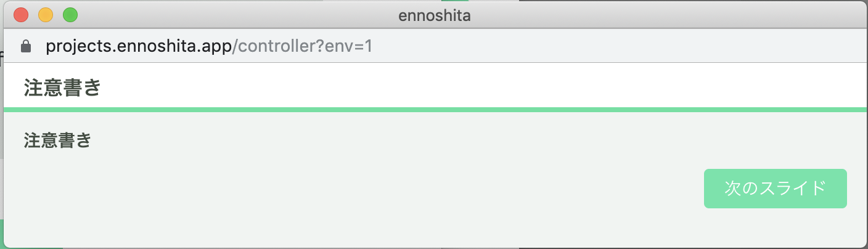Click the 次のスライド button
This screenshot has height=249, width=868.
click(x=776, y=189)
